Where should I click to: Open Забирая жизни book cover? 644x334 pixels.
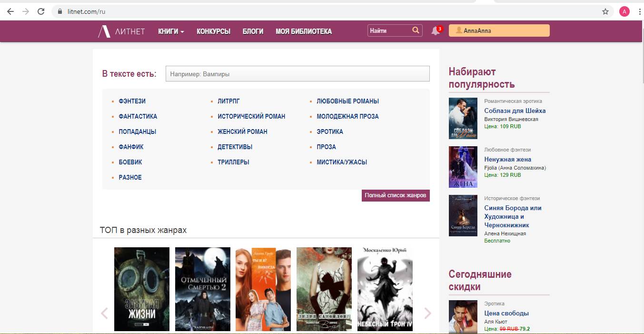[x=142, y=289]
